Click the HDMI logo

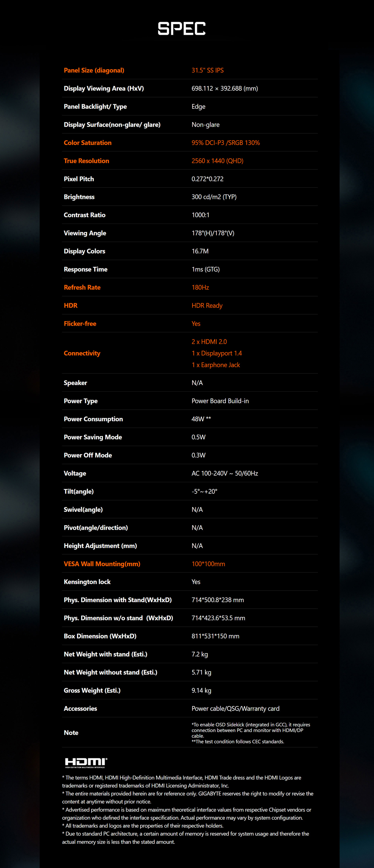click(86, 762)
